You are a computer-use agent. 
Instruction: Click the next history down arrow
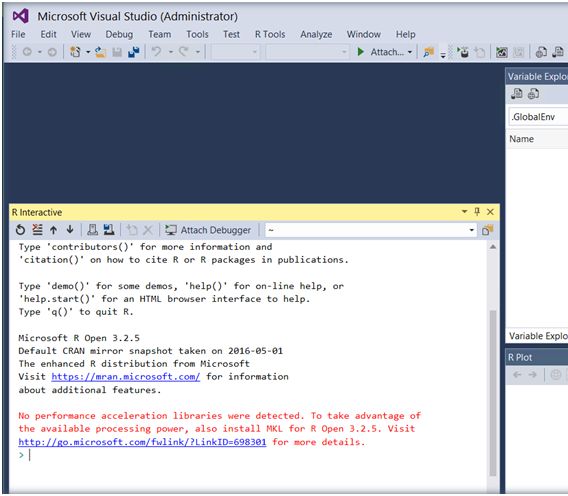point(70,230)
